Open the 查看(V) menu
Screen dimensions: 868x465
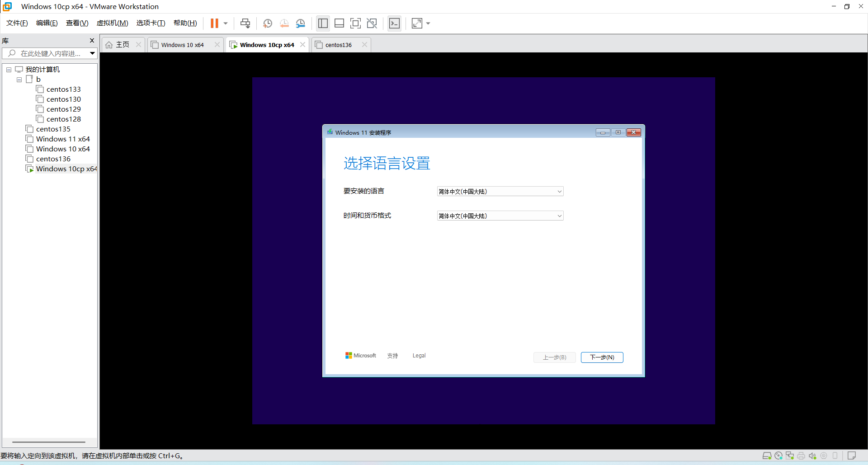pos(77,23)
